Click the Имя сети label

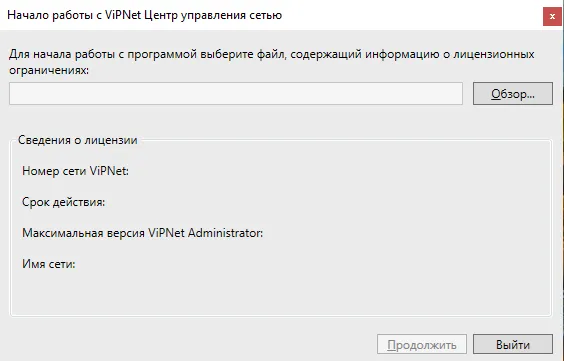[x=49, y=264]
